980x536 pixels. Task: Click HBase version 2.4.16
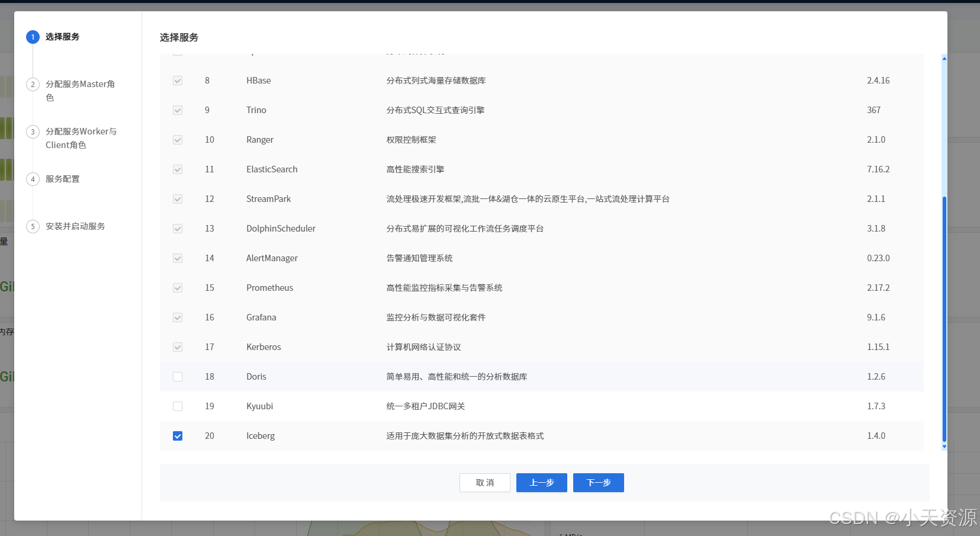click(878, 81)
